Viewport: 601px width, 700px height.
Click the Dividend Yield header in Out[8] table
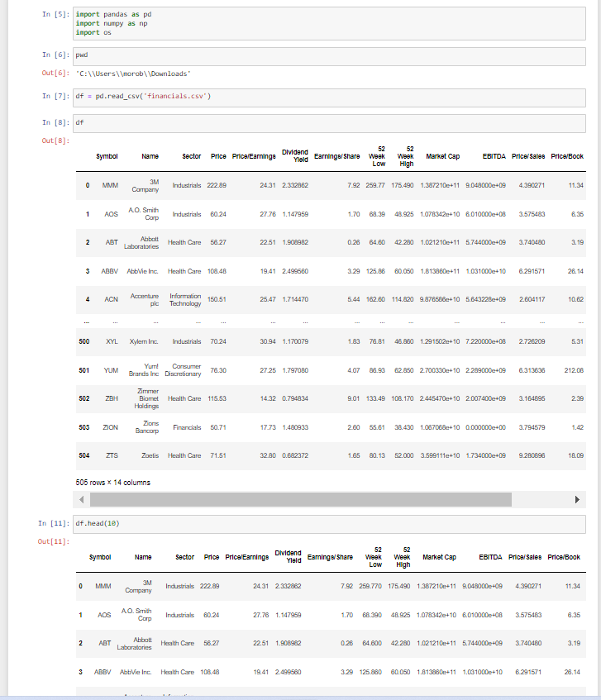pyautogui.click(x=294, y=156)
